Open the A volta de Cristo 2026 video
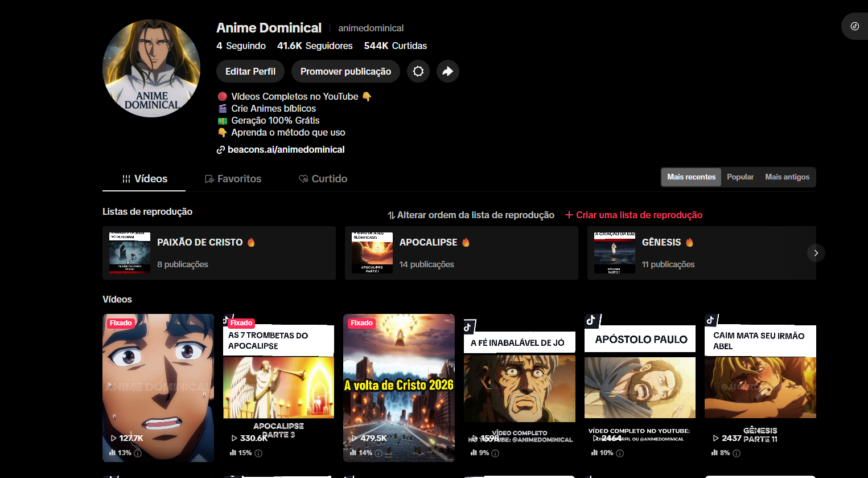This screenshot has height=478, width=868. tap(399, 388)
